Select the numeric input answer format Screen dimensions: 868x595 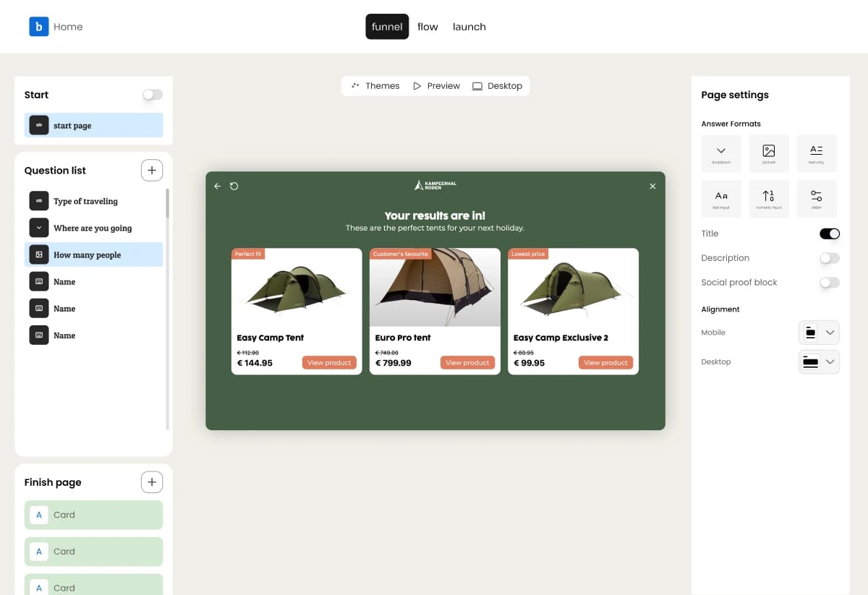coord(769,199)
